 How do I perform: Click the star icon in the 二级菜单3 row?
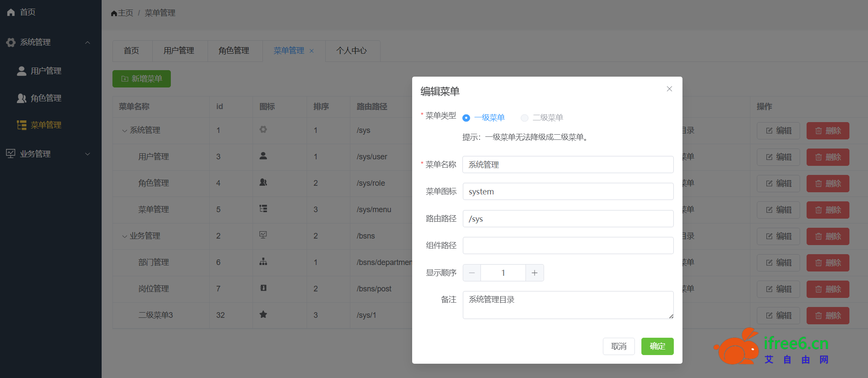pos(263,314)
